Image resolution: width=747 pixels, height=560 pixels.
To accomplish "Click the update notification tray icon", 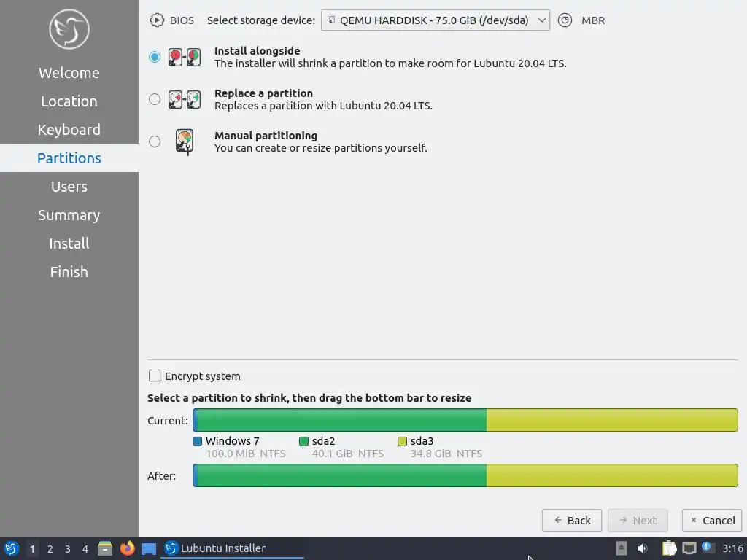I will tap(708, 548).
